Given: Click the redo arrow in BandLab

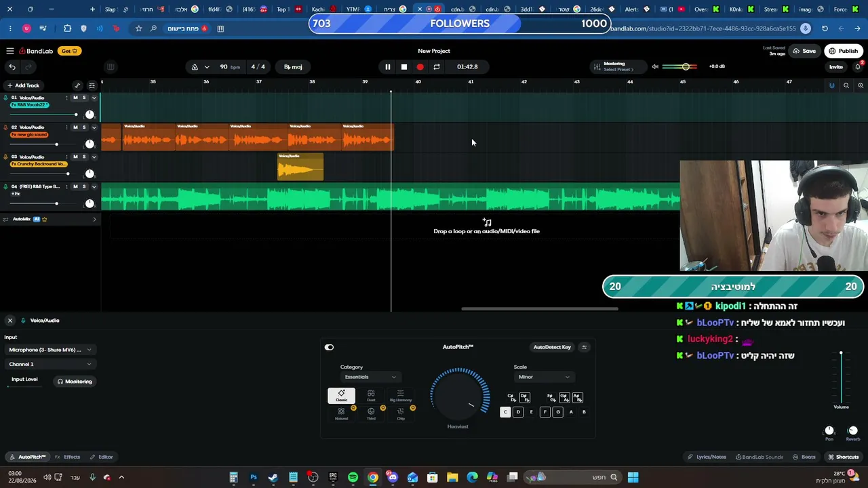Looking at the screenshot, I should coord(29,66).
